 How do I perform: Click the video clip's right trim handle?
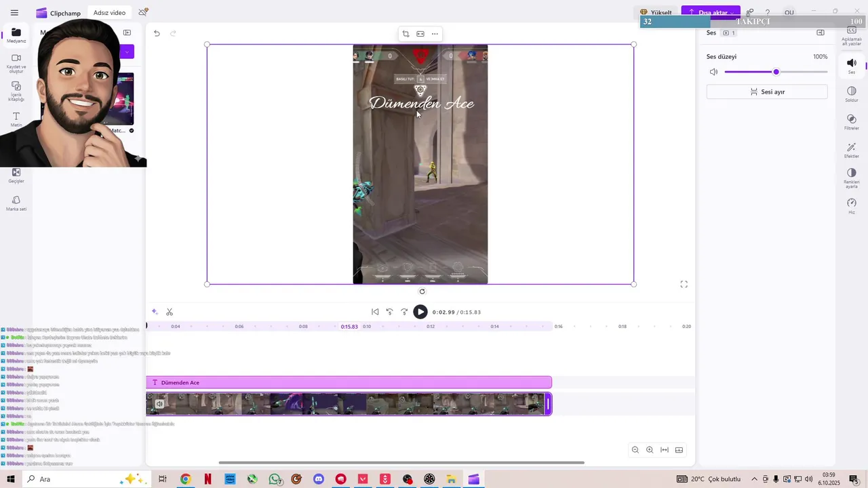[x=548, y=404]
